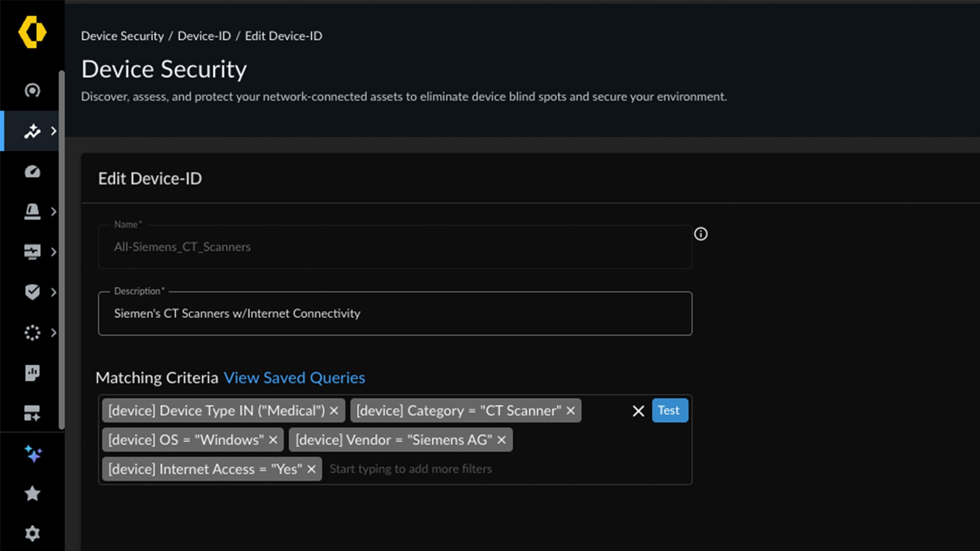Open the favorites star icon
Viewport: 980px width, 551px height.
(x=32, y=493)
